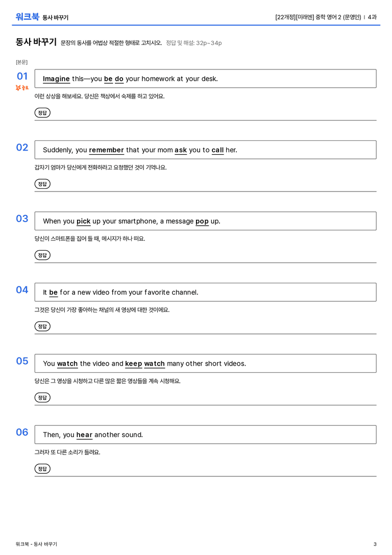Click the underlined verb hear
This screenshot has height=555, width=392.
tap(84, 435)
